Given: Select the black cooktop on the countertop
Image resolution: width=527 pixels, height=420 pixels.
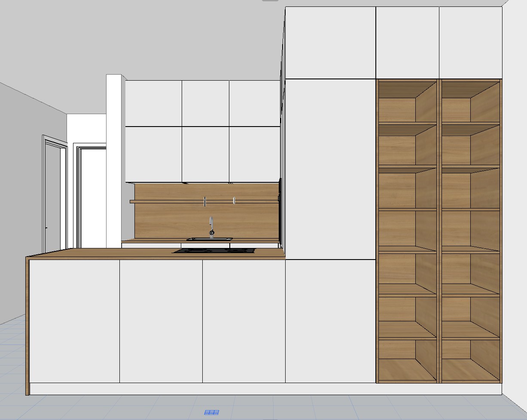Looking at the screenshot, I should (213, 251).
